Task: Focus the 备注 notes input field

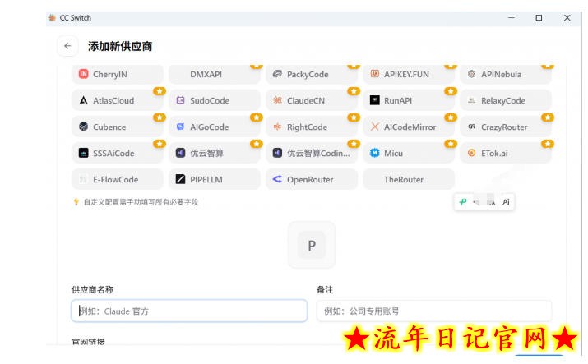Action: click(x=434, y=311)
